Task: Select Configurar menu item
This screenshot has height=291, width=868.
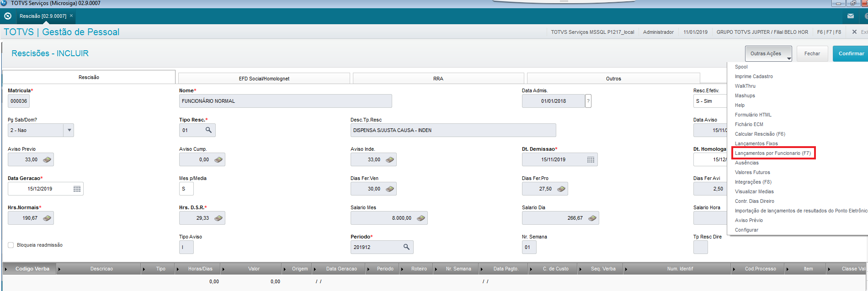Action: (x=746, y=230)
